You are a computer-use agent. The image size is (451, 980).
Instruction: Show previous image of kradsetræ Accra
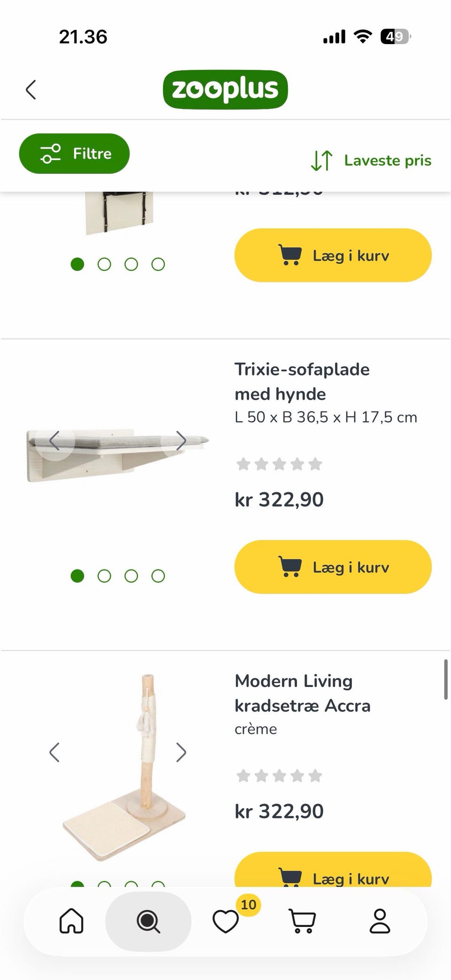55,752
